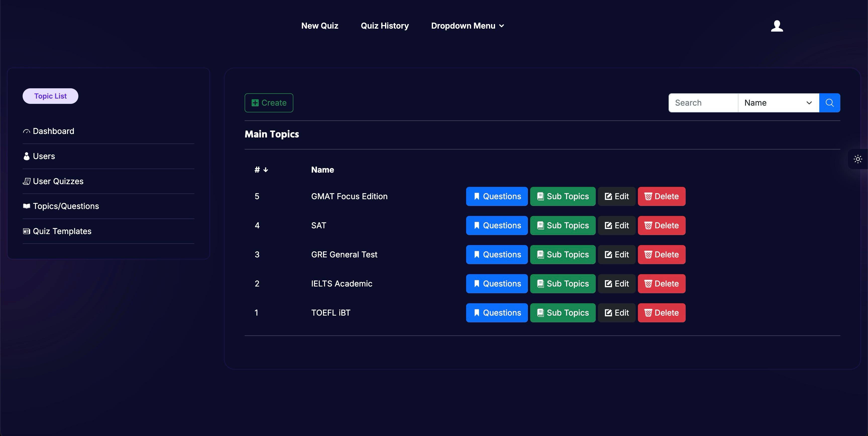The width and height of the screenshot is (868, 436).
Task: Toggle the light/dark theme sun icon
Action: point(858,159)
